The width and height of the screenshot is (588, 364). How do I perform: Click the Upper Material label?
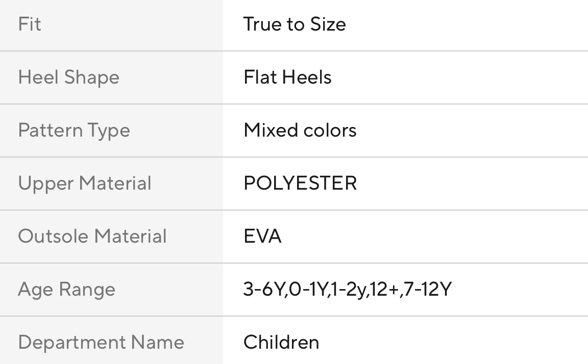[x=85, y=184]
